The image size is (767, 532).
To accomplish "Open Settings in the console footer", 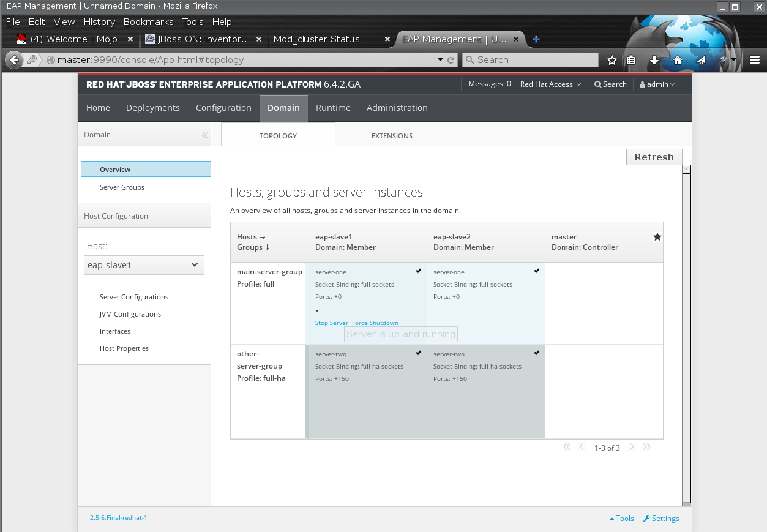I will click(661, 519).
